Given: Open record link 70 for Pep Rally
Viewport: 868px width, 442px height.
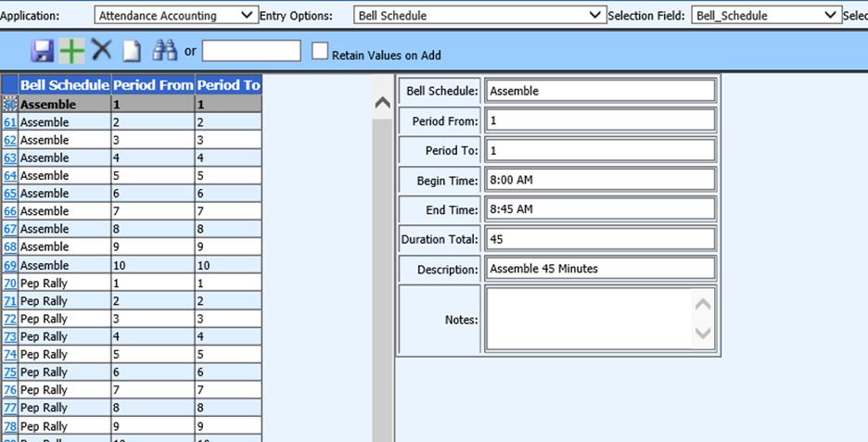Looking at the screenshot, I should (x=10, y=283).
